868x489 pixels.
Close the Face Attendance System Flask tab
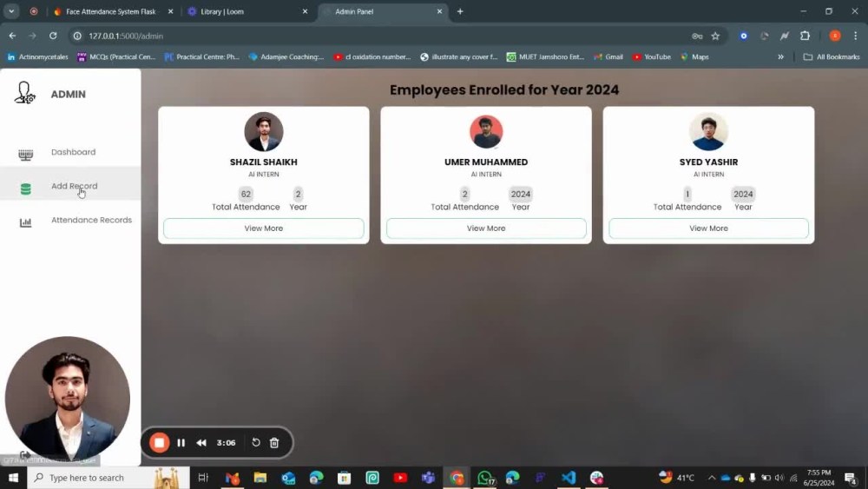pos(170,11)
